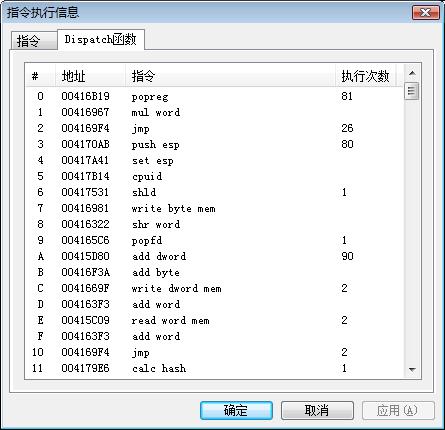Select row F add word
The height and width of the screenshot is (430, 445).
[214, 336]
